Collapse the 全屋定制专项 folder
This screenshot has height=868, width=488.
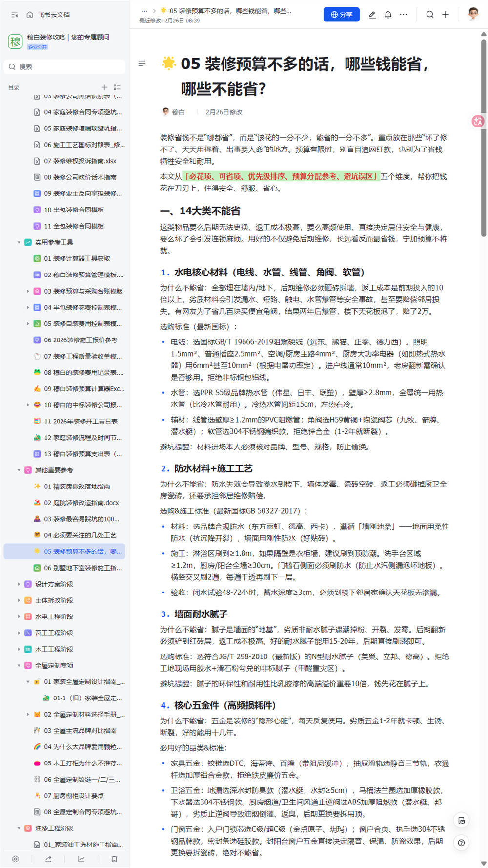coord(19,665)
